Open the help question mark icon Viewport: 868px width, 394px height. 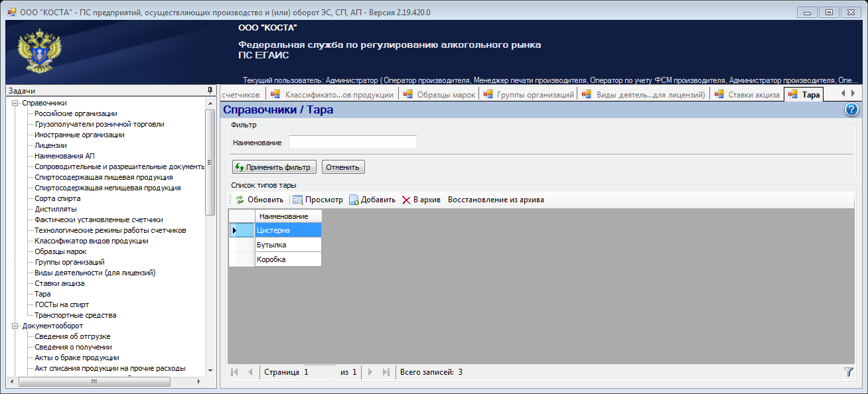coord(852,110)
